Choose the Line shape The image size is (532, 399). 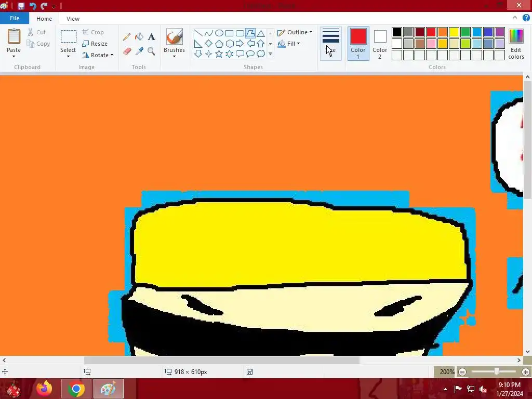coord(198,33)
